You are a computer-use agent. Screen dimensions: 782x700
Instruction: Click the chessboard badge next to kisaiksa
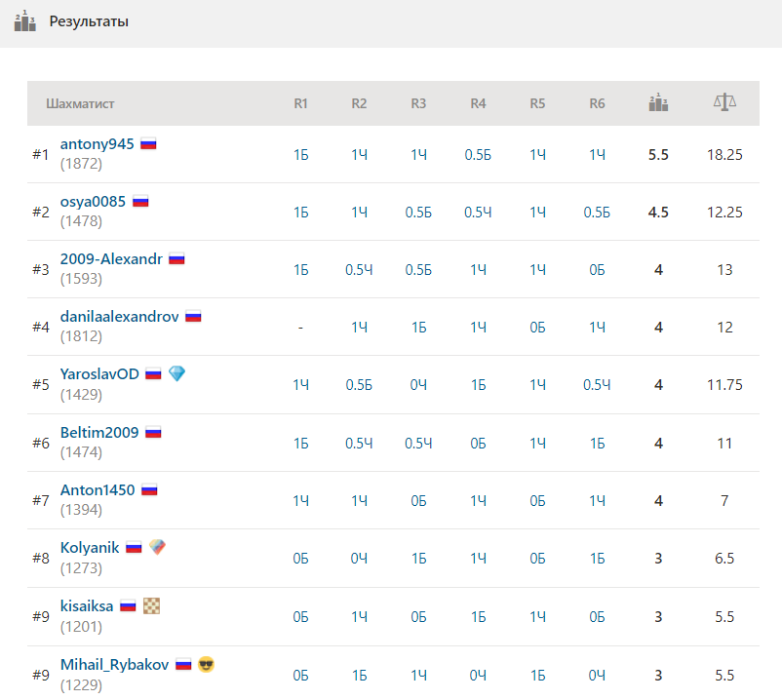pos(151,605)
